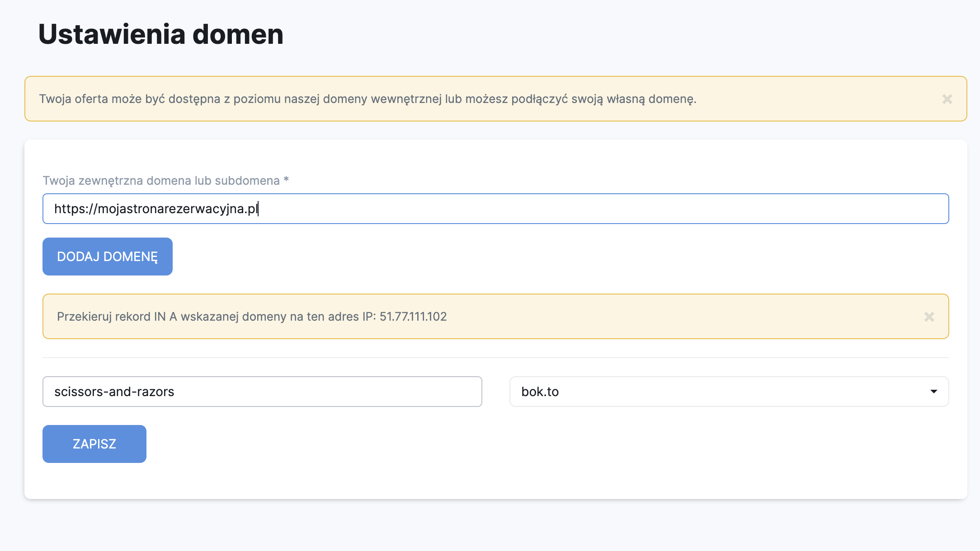Click the required asterisk beside domain label
980x551 pixels.
point(286,180)
